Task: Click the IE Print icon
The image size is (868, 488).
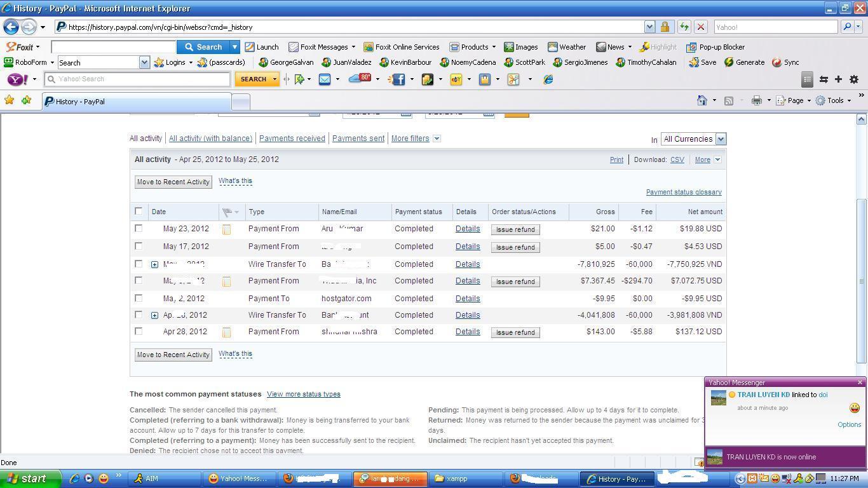Action: (756, 100)
